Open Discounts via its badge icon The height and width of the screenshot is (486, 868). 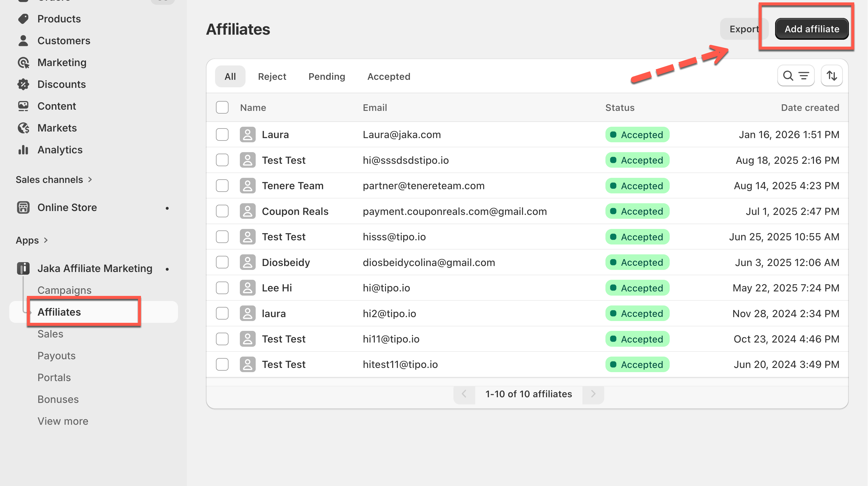coord(23,84)
